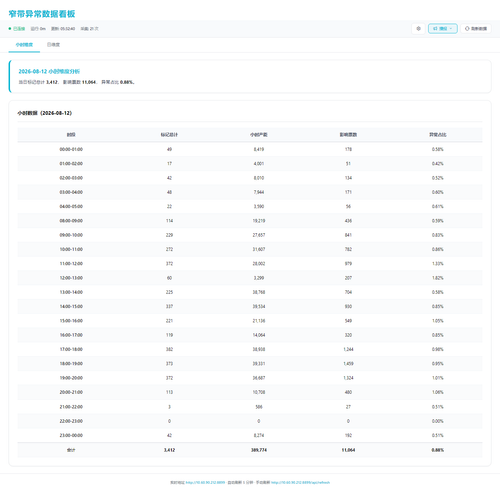Click the anomaly ratio column header
This screenshot has width=500, height=491.
438,135
